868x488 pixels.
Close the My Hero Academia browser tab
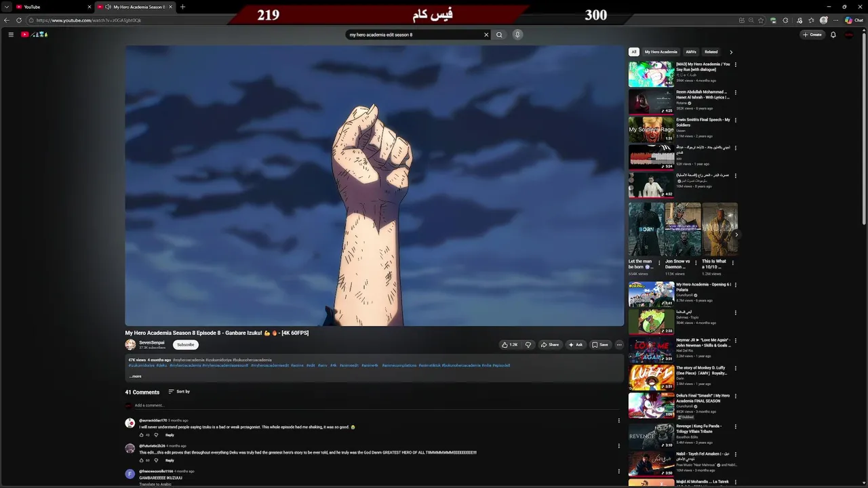(x=170, y=7)
